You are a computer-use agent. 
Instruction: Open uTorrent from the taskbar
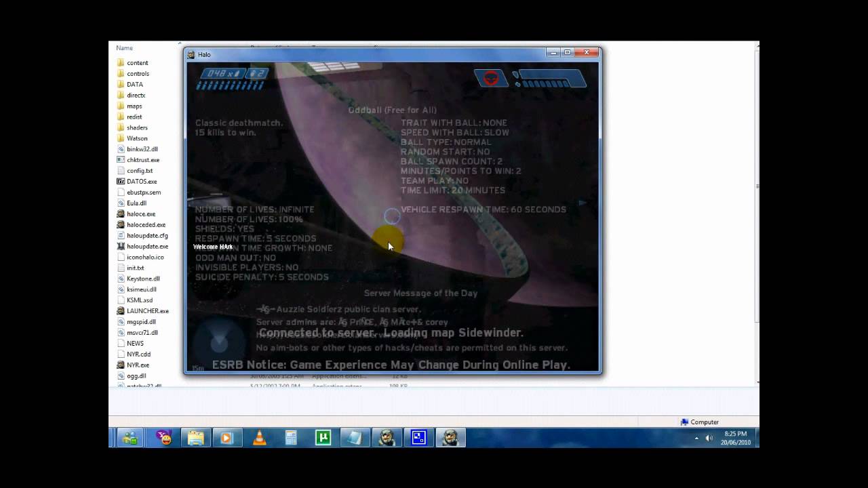[x=323, y=438]
